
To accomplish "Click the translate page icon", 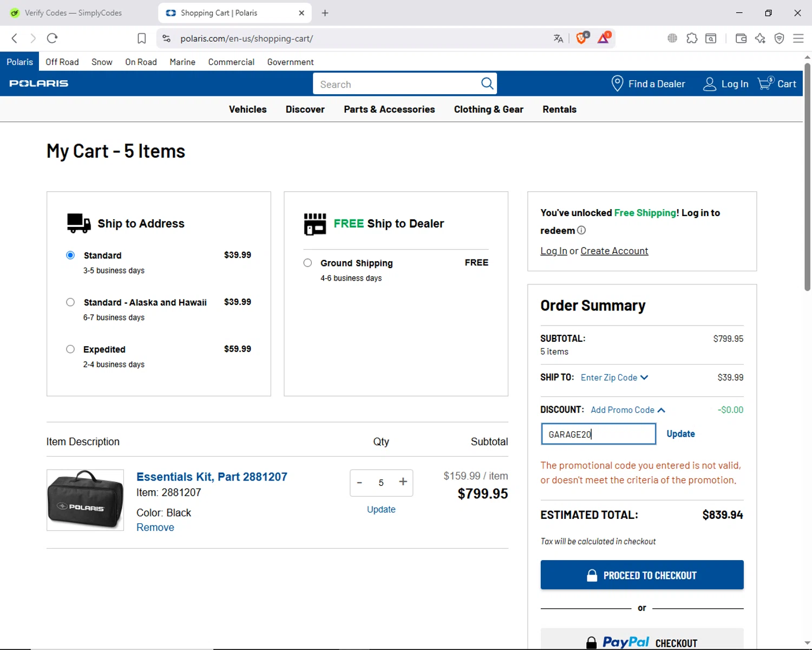I will tap(558, 38).
